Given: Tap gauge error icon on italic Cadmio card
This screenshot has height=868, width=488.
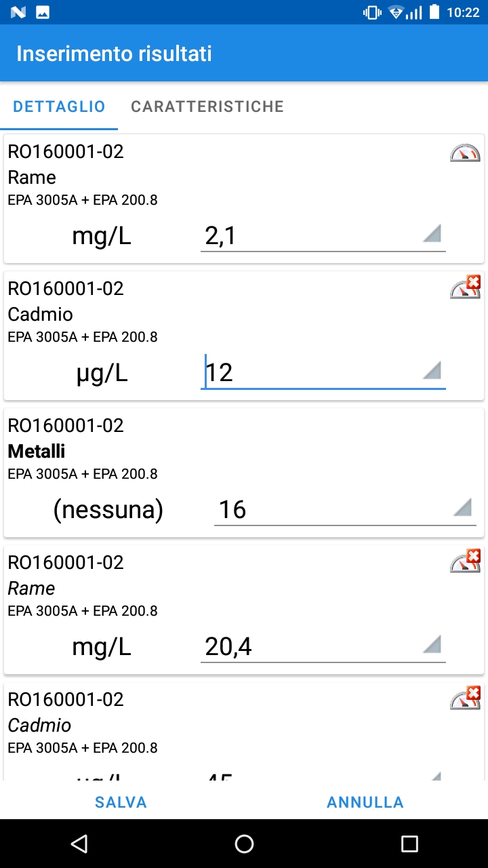Looking at the screenshot, I should [x=465, y=698].
